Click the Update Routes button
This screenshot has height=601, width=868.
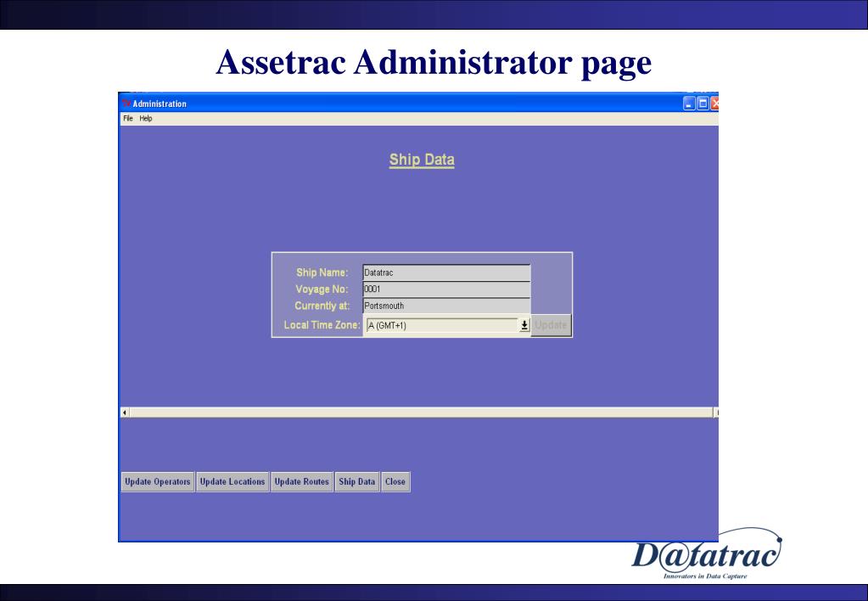(x=302, y=481)
